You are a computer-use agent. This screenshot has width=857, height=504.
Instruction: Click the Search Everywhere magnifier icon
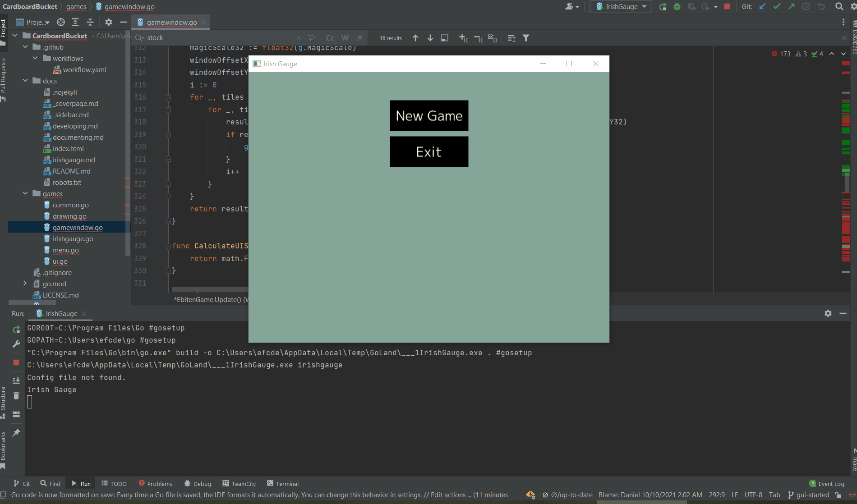click(x=839, y=6)
